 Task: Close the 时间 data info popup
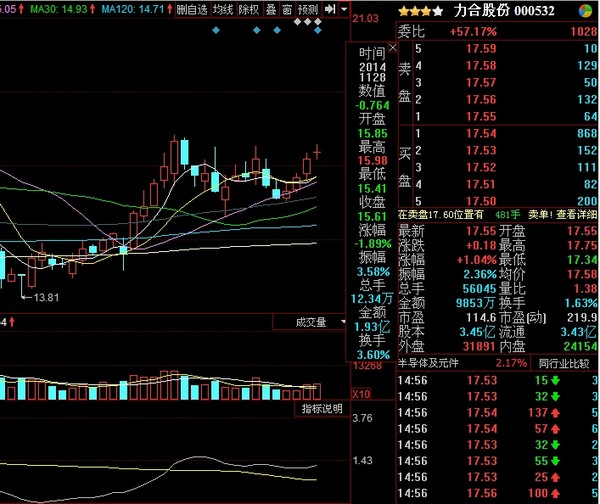(393, 48)
